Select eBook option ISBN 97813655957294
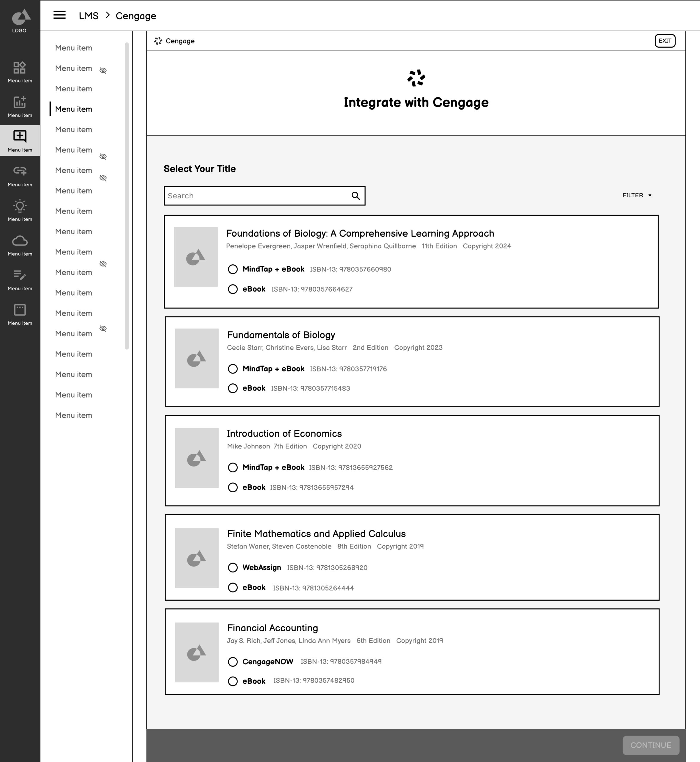Viewport: 700px width, 762px height. (233, 488)
